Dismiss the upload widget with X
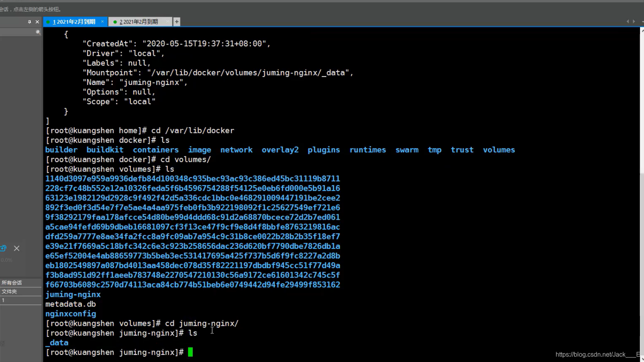The height and width of the screenshot is (362, 644). tap(16, 248)
